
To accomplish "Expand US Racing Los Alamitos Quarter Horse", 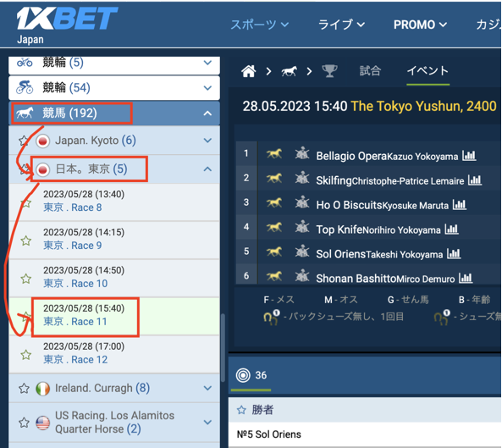I will 207,423.
